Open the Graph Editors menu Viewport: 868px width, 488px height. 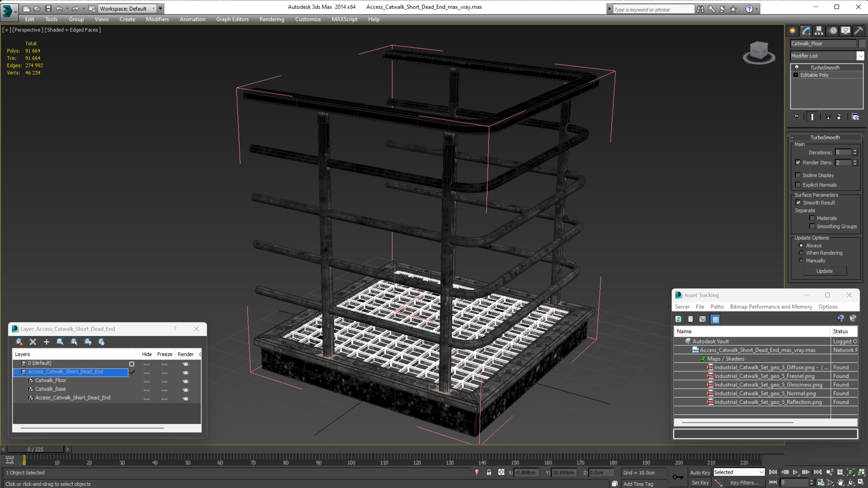click(232, 19)
